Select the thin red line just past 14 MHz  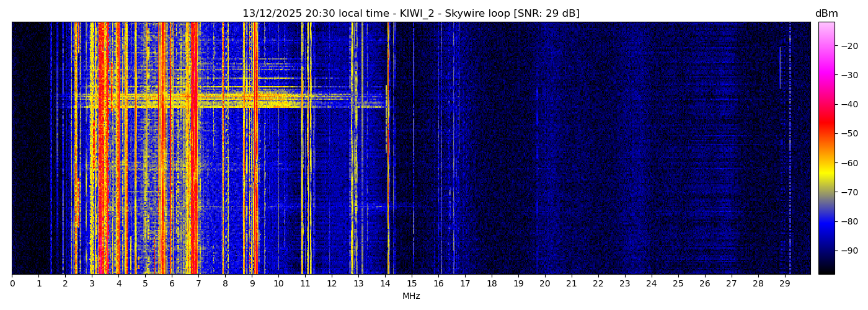pos(388,149)
